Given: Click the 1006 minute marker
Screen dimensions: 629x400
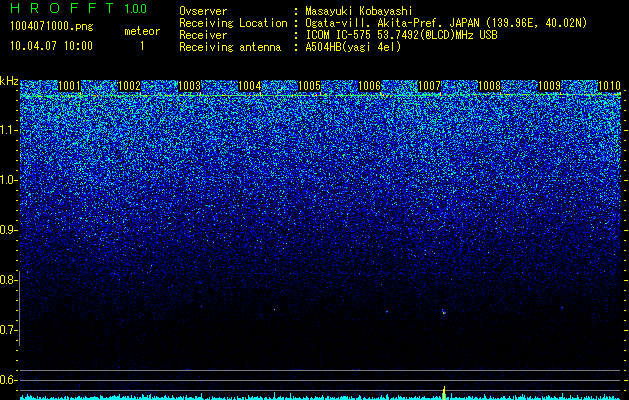Looking at the screenshot, I should point(369,85).
